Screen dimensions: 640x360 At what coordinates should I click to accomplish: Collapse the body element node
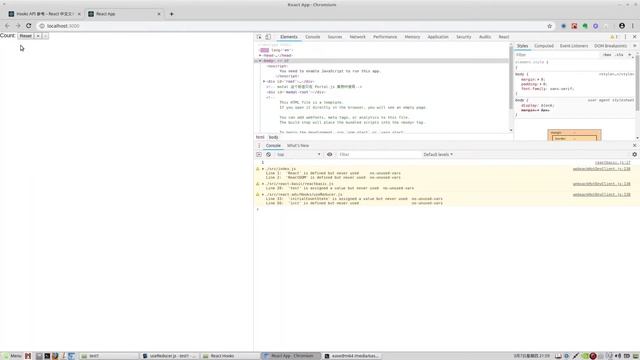pyautogui.click(x=260, y=61)
